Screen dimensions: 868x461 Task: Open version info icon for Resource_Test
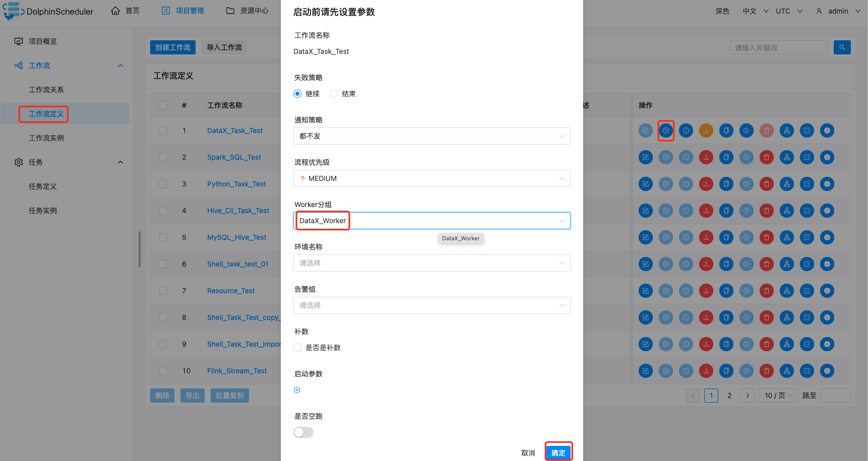[x=827, y=291]
